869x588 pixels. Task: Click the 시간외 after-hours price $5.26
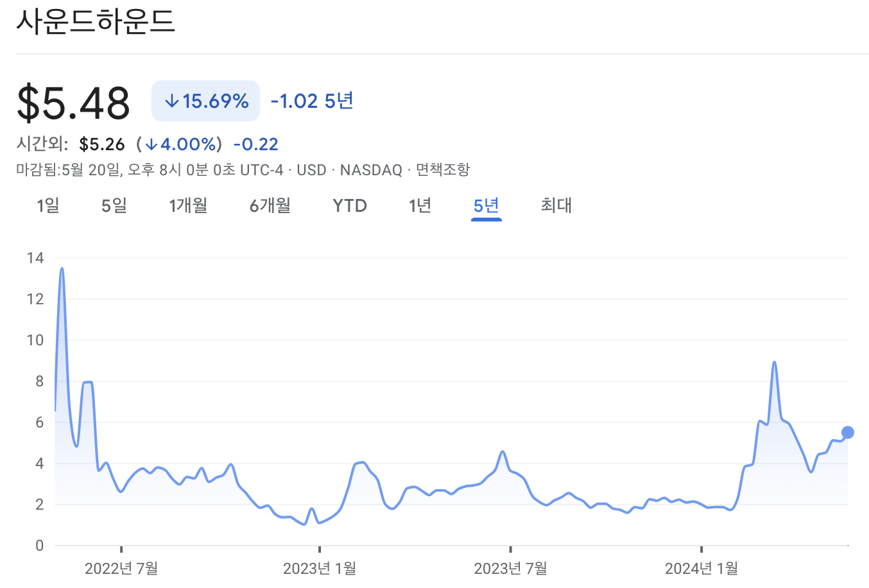click(x=103, y=144)
